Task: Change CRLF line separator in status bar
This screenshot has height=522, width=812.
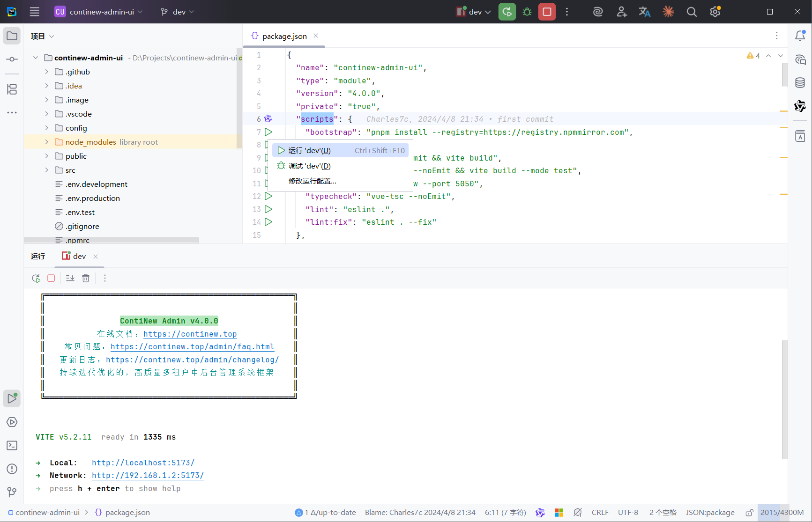Action: [600, 513]
